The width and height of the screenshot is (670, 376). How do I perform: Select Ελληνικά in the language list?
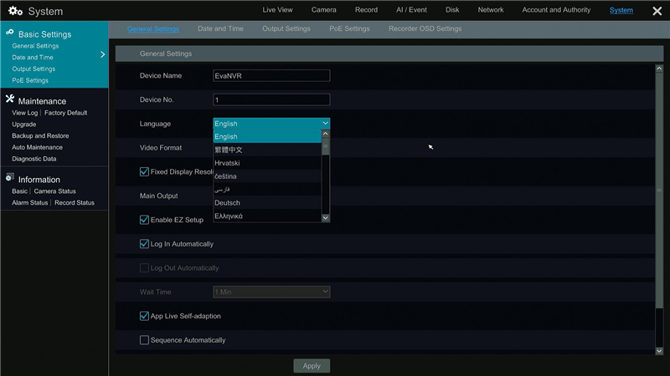tap(267, 216)
